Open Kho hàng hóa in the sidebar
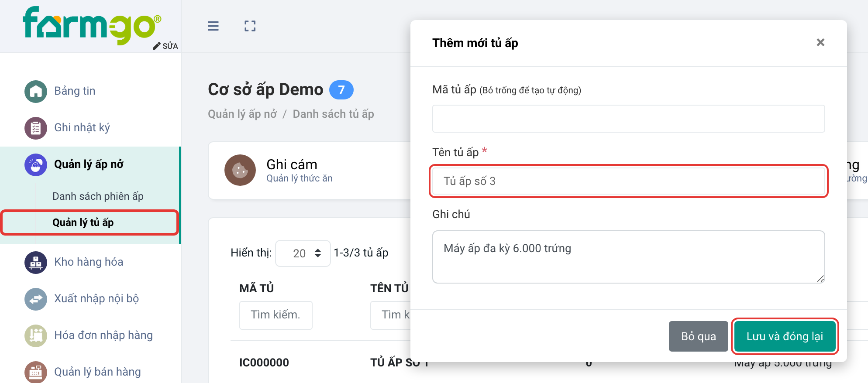The height and width of the screenshot is (383, 868). pos(89,262)
